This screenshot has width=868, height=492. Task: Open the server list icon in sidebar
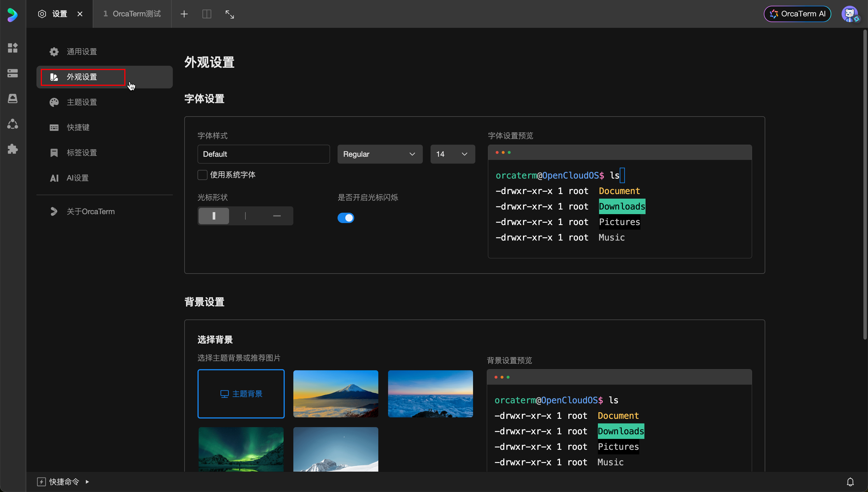coord(13,73)
